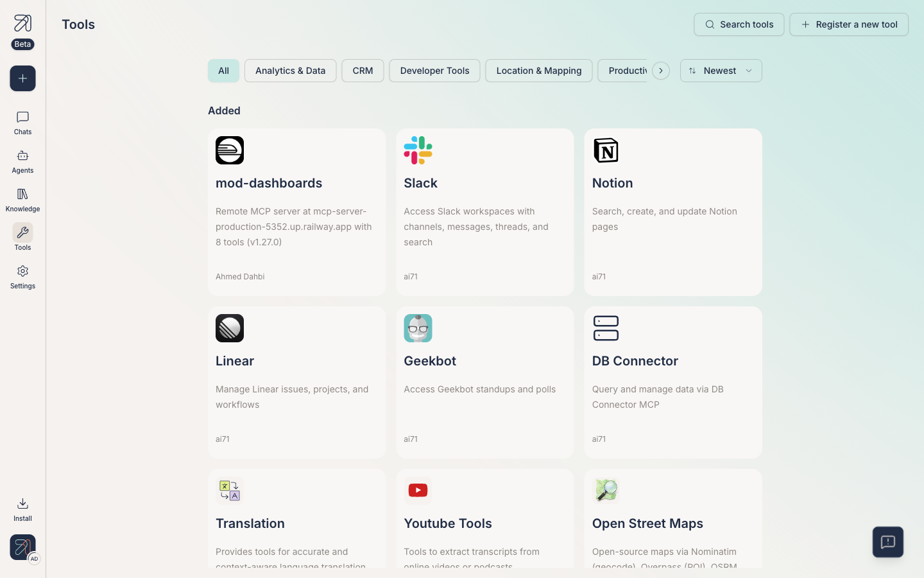Click the Beta badge under the logo
924x578 pixels.
click(22, 44)
